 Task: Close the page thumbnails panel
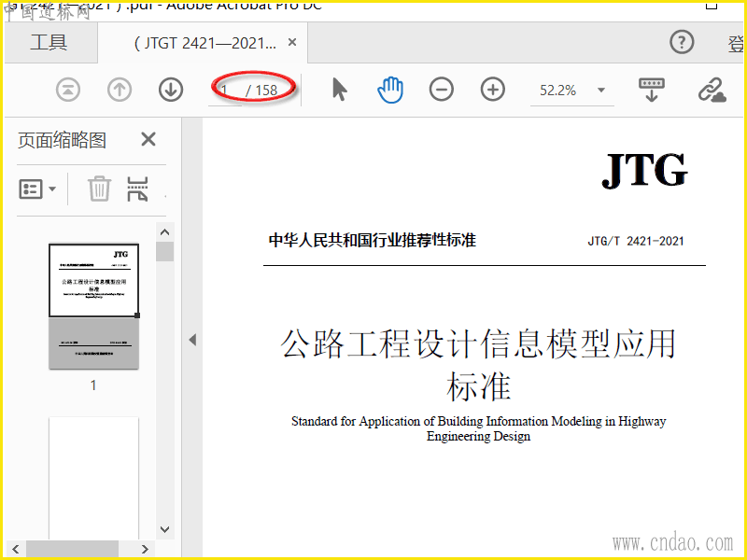[148, 139]
